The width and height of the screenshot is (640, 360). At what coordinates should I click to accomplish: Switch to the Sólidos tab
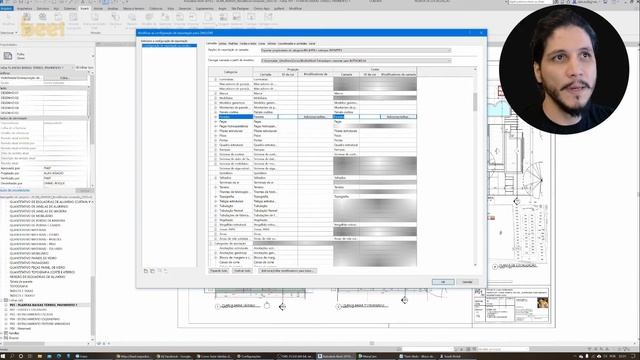coord(271,43)
